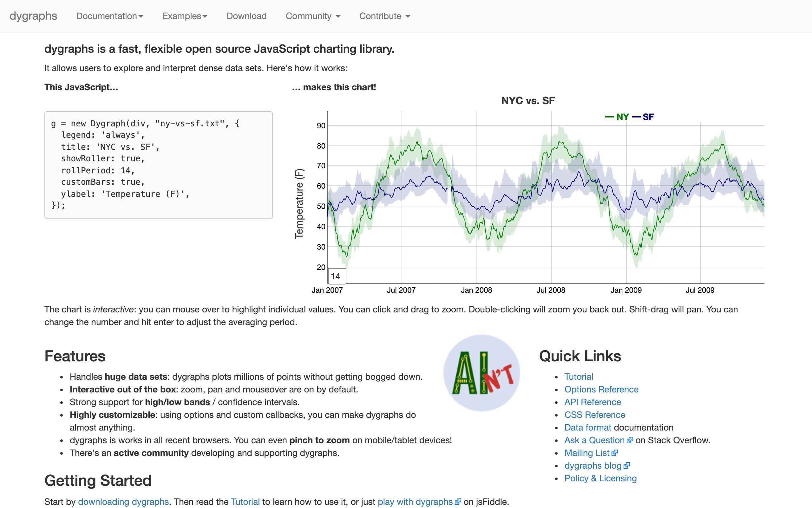Click the Features heading
The image size is (812, 508).
point(75,356)
